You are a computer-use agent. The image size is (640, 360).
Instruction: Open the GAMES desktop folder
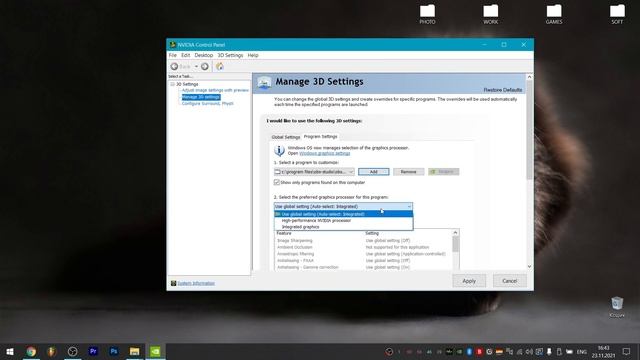point(554,14)
